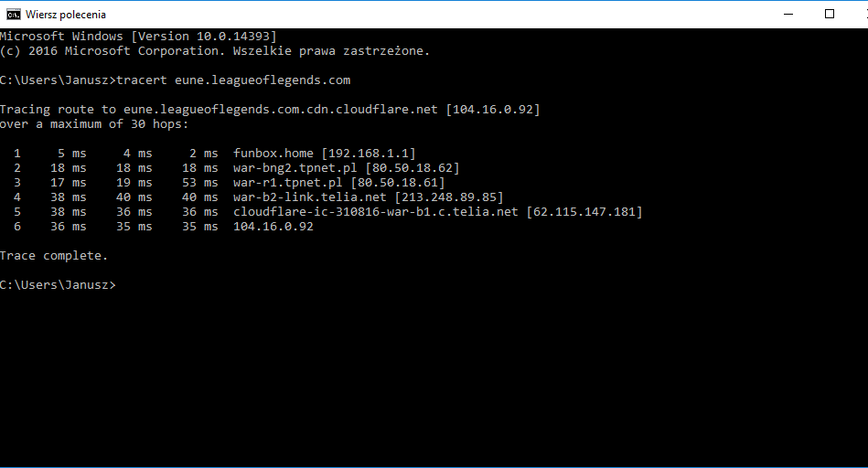Viewport: 868px width, 468px height.
Task: Click the Microsoft Windows version line
Action: coord(138,37)
